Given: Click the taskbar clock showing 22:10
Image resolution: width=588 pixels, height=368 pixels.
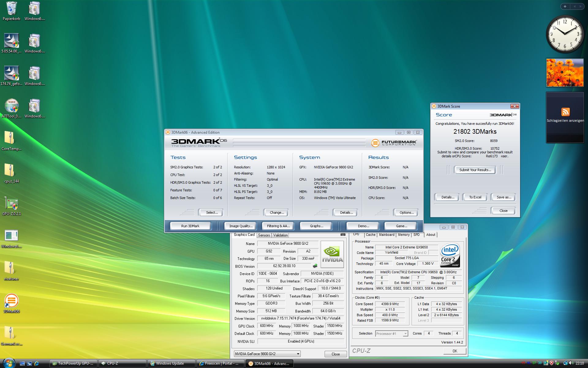Looking at the screenshot, I should 579,363.
